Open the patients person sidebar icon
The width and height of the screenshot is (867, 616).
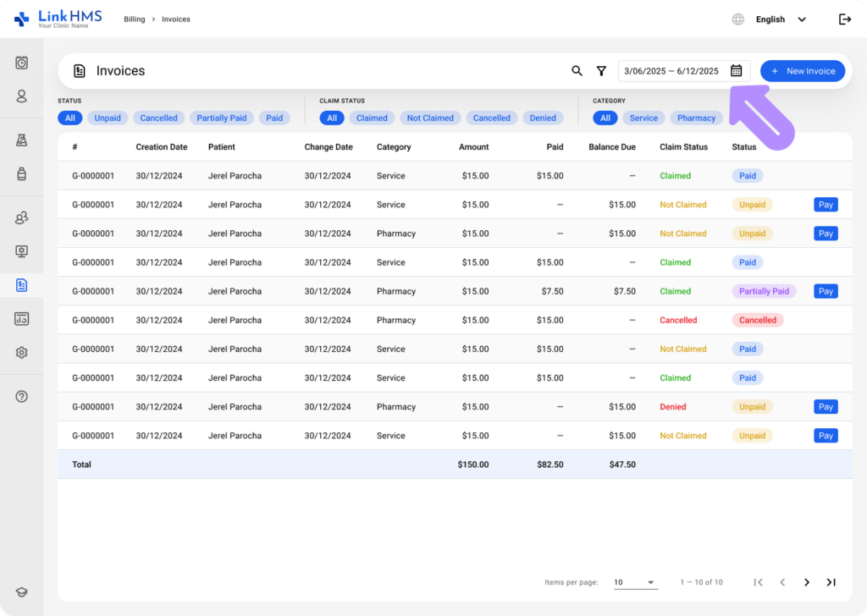(21, 96)
